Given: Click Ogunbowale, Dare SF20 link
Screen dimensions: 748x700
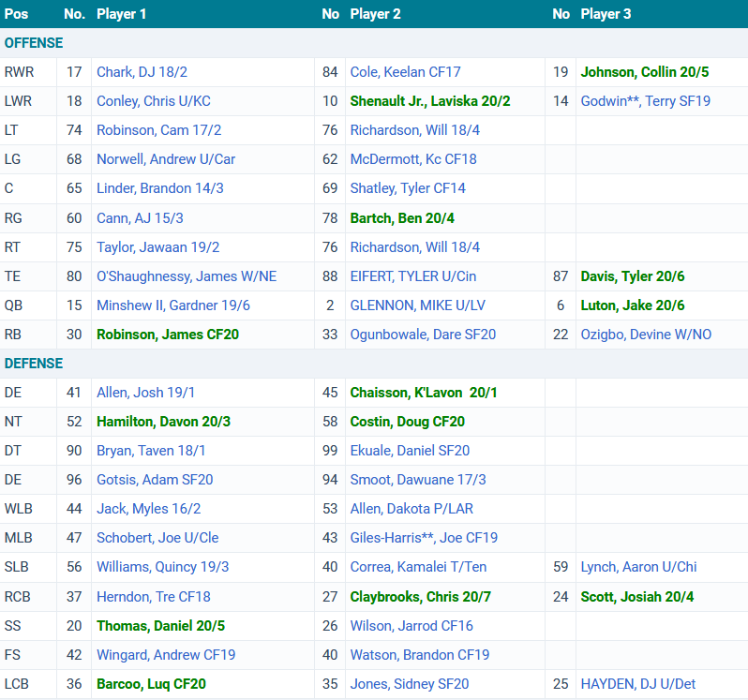Looking at the screenshot, I should click(x=423, y=335).
